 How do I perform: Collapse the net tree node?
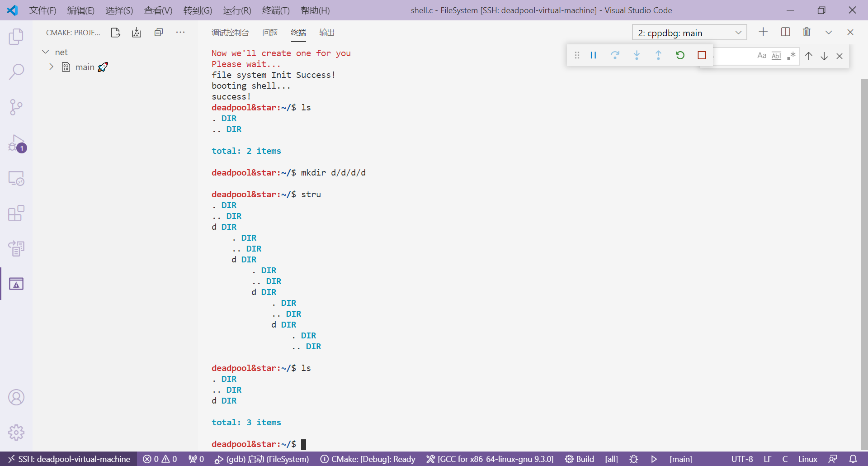[x=45, y=52]
